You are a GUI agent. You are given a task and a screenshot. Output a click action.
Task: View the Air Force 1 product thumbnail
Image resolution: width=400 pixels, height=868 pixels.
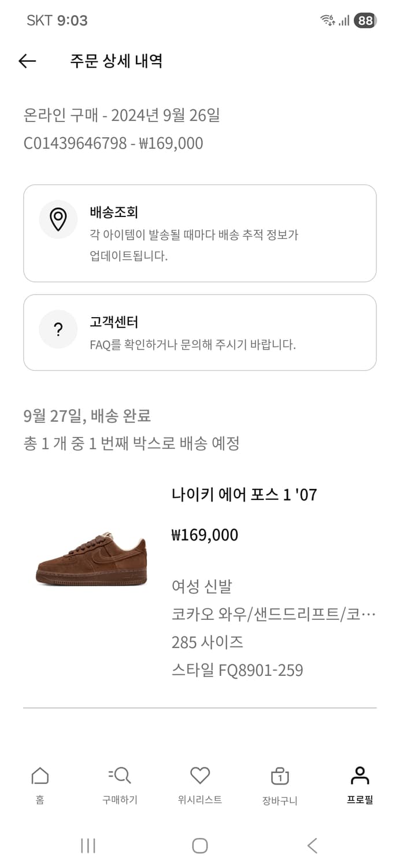[91, 561]
